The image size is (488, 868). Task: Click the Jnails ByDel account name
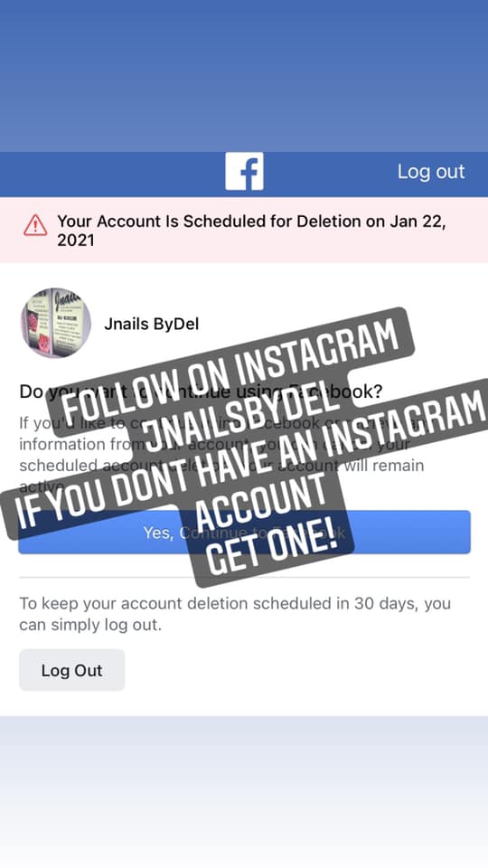(x=152, y=324)
